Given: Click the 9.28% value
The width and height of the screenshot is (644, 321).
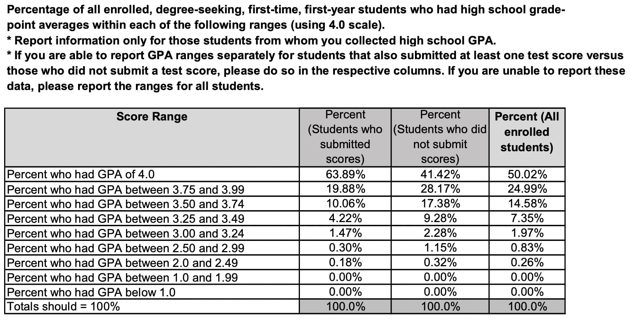Looking at the screenshot, I should click(440, 218).
